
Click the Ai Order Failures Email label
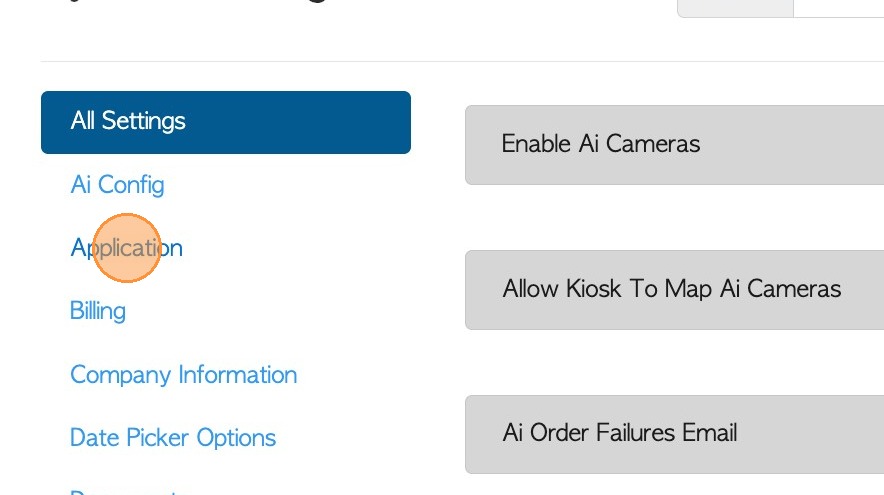pyautogui.click(x=620, y=433)
